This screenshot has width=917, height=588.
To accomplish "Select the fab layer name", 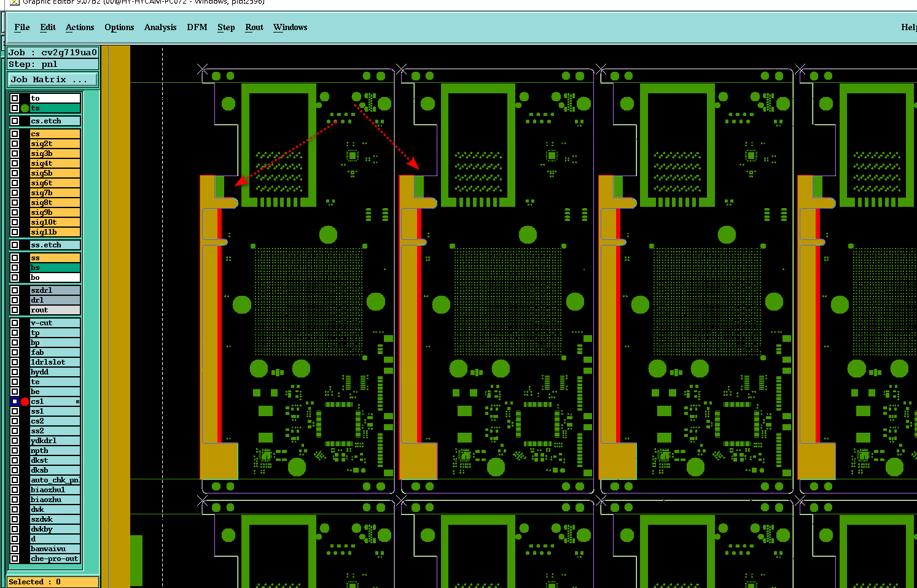I will point(55,352).
